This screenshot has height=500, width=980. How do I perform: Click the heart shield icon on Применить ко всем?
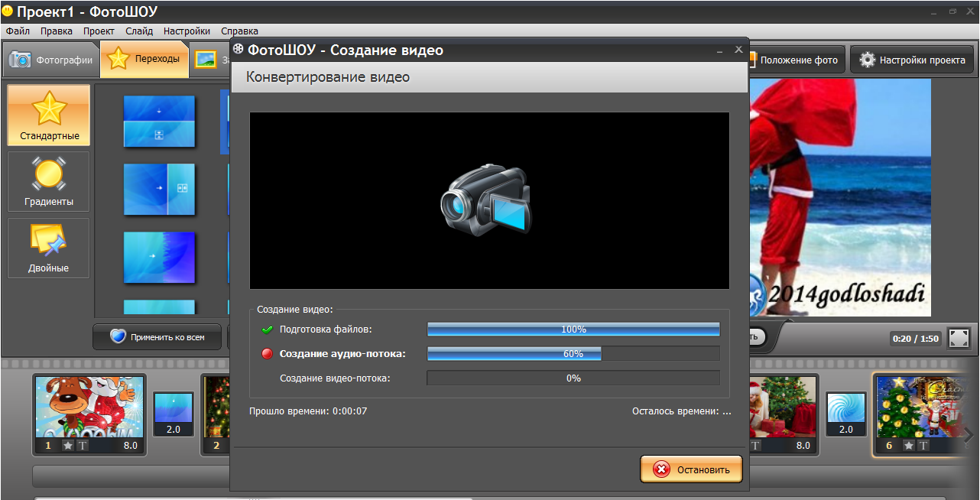(x=118, y=336)
